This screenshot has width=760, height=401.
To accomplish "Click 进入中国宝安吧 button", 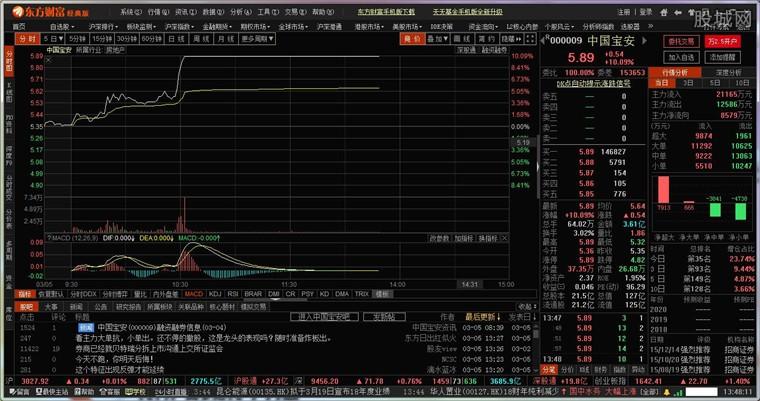I will click(x=324, y=317).
